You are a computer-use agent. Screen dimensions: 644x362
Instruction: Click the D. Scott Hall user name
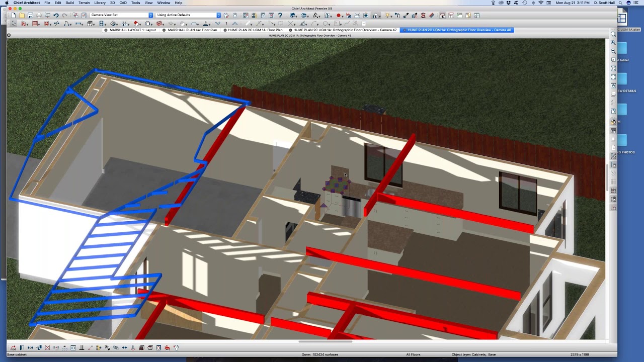click(604, 3)
